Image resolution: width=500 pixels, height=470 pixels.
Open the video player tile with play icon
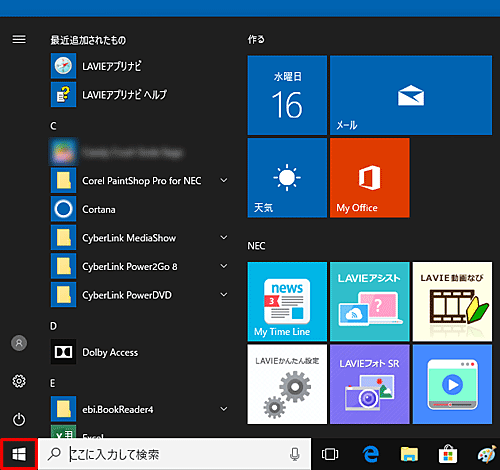[452, 384]
